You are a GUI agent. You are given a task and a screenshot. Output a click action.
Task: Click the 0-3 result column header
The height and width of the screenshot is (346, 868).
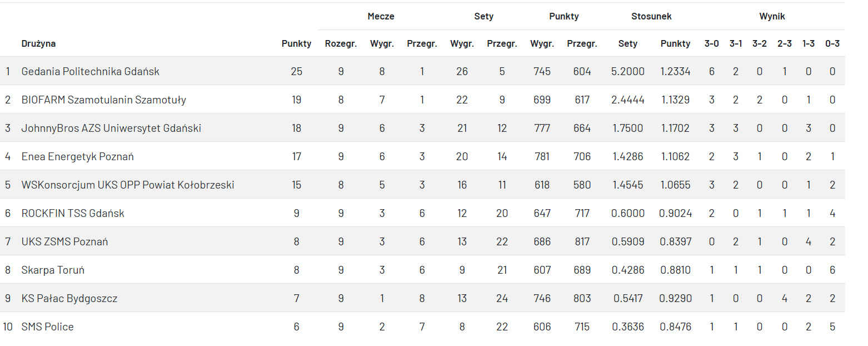click(x=832, y=43)
